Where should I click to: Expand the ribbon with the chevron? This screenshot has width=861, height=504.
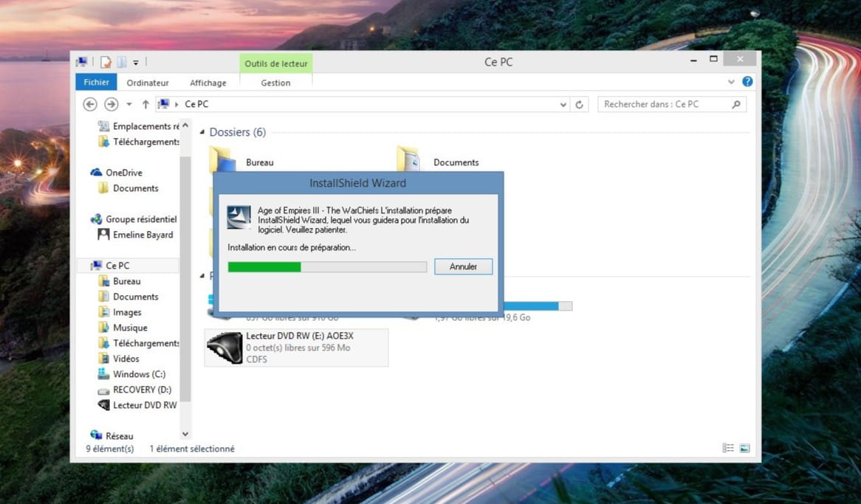point(731,82)
